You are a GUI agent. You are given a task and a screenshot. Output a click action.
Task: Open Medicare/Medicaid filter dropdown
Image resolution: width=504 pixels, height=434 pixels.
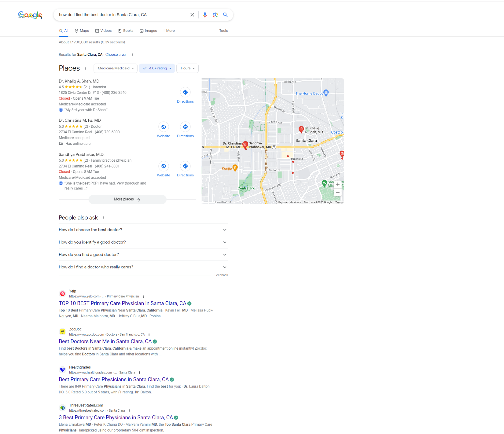point(116,68)
